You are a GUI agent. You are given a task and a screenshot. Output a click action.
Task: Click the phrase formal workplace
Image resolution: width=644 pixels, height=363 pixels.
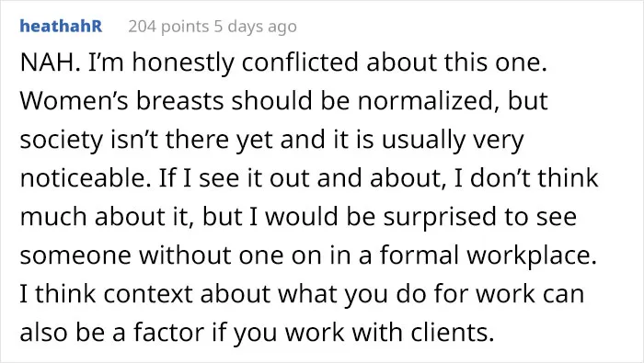(488, 255)
